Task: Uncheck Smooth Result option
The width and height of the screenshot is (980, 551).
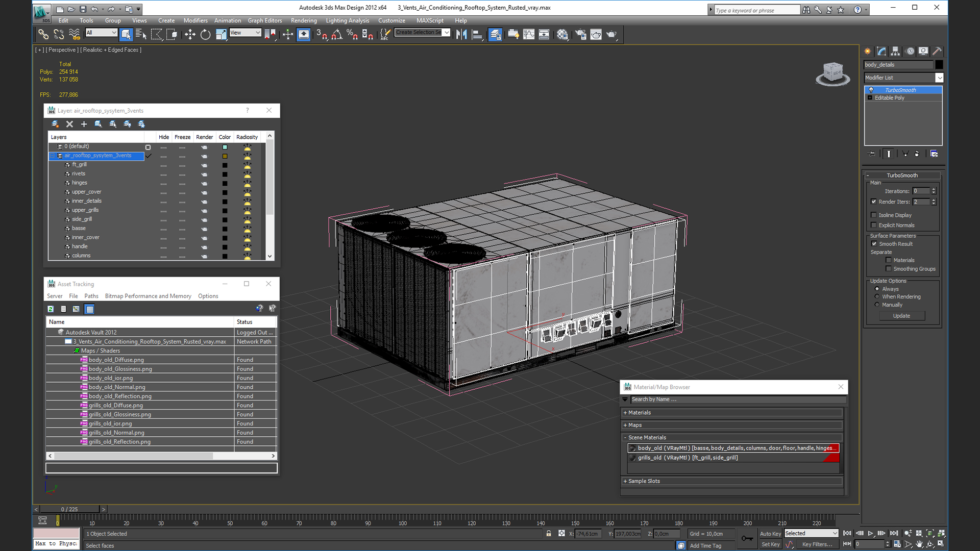Action: tap(874, 244)
